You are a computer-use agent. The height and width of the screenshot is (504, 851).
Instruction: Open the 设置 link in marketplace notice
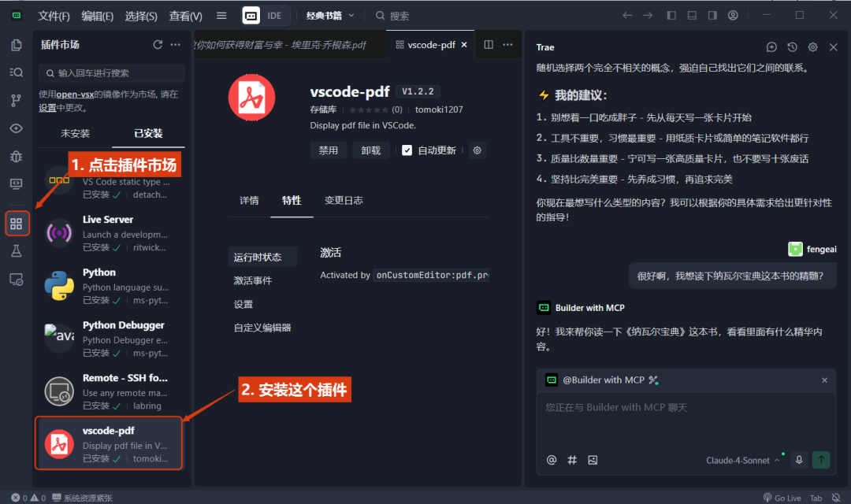click(47, 108)
